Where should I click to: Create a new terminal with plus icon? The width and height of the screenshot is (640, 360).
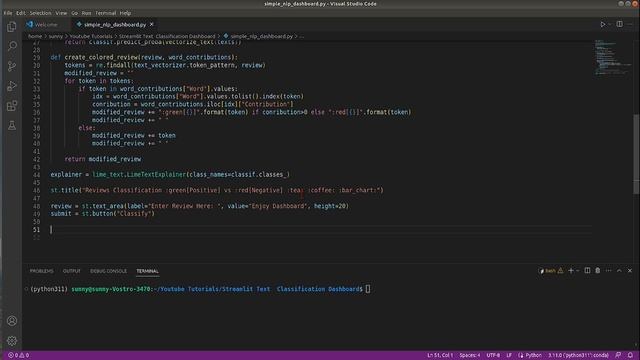571,271
